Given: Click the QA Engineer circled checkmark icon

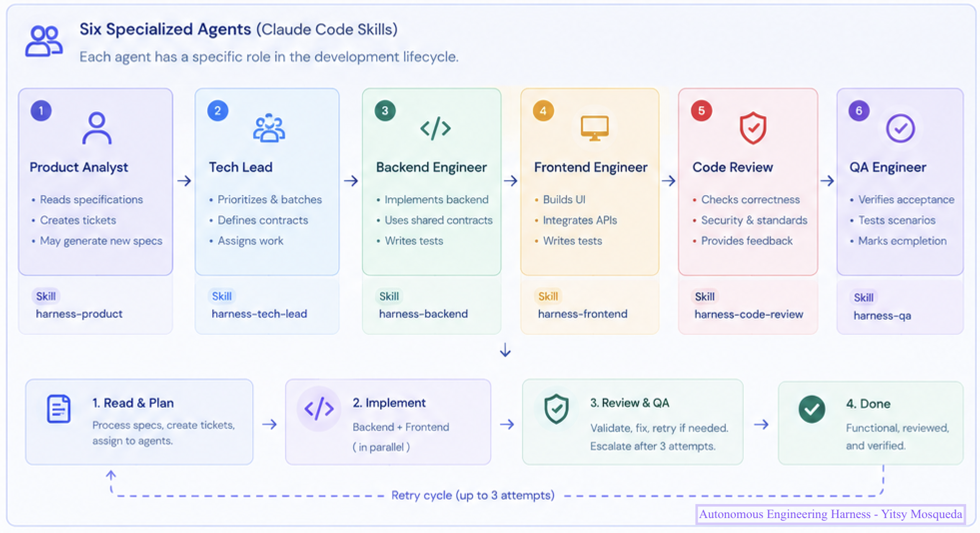Looking at the screenshot, I should 900,128.
